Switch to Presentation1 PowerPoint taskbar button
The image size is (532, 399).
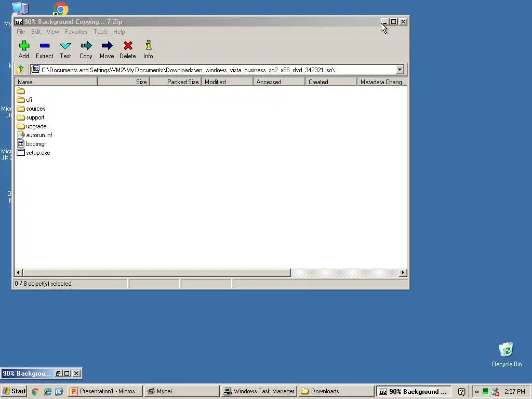click(105, 391)
